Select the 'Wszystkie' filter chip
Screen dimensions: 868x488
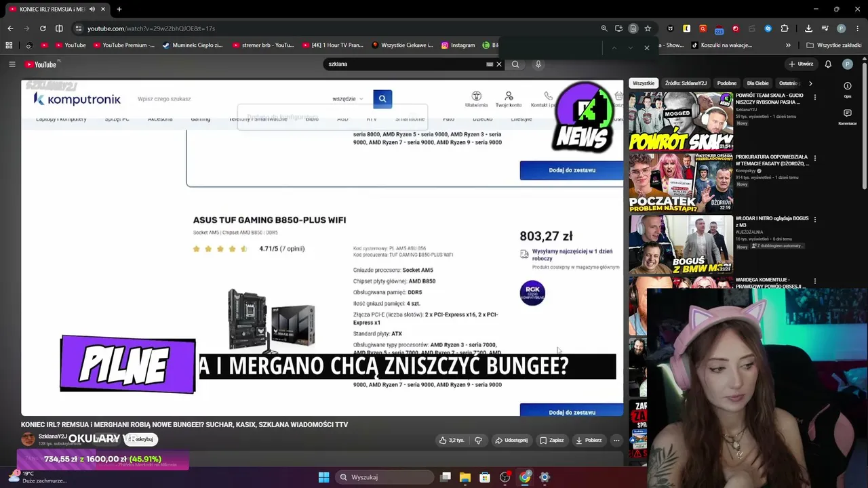point(644,83)
